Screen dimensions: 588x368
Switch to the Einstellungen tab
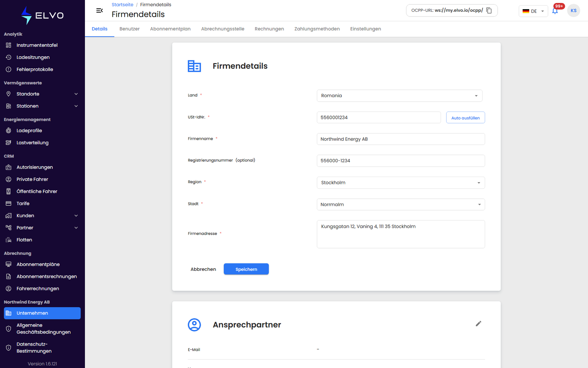(366, 29)
